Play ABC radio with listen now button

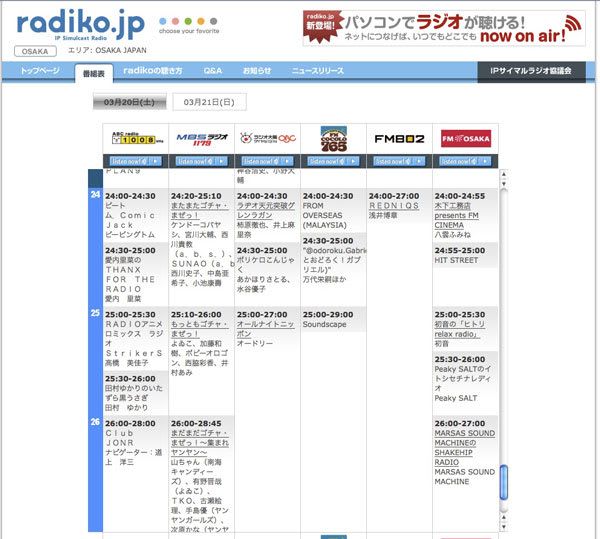[135, 161]
